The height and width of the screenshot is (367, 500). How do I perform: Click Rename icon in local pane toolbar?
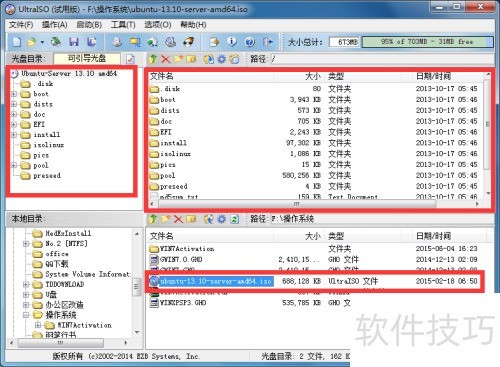(x=191, y=219)
